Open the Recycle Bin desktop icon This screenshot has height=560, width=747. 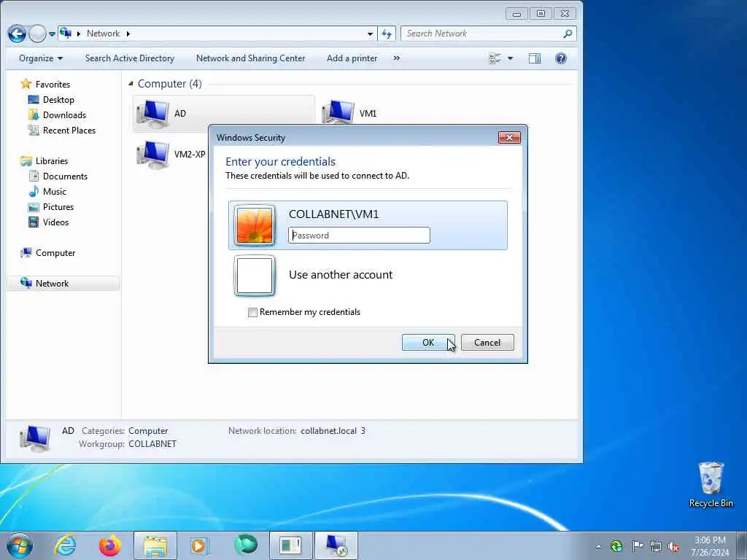pos(711,484)
